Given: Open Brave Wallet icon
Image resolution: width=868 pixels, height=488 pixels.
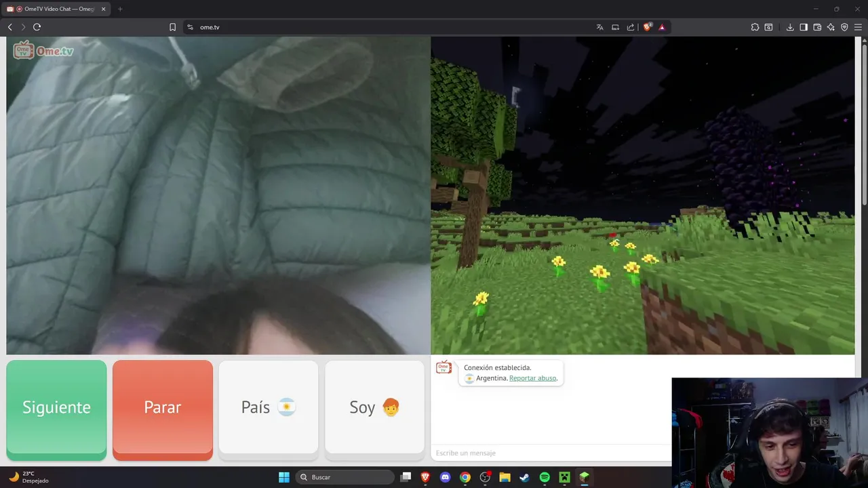Looking at the screenshot, I should pos(817,27).
